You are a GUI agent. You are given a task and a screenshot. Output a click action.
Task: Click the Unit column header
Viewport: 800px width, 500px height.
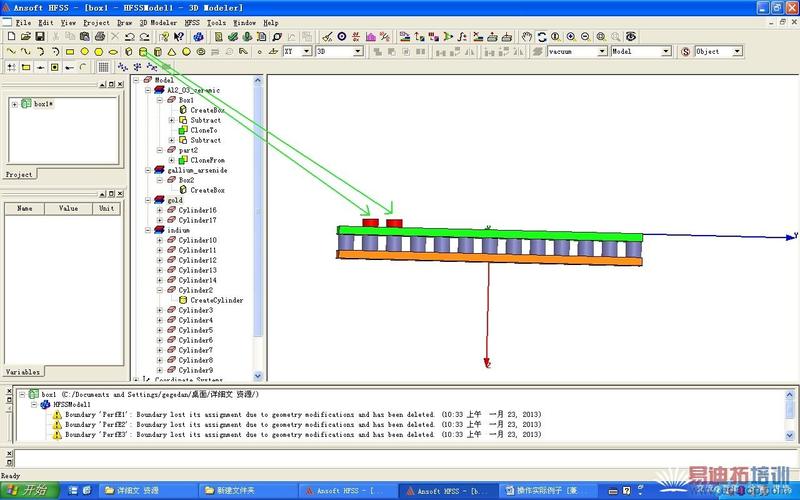coord(107,208)
